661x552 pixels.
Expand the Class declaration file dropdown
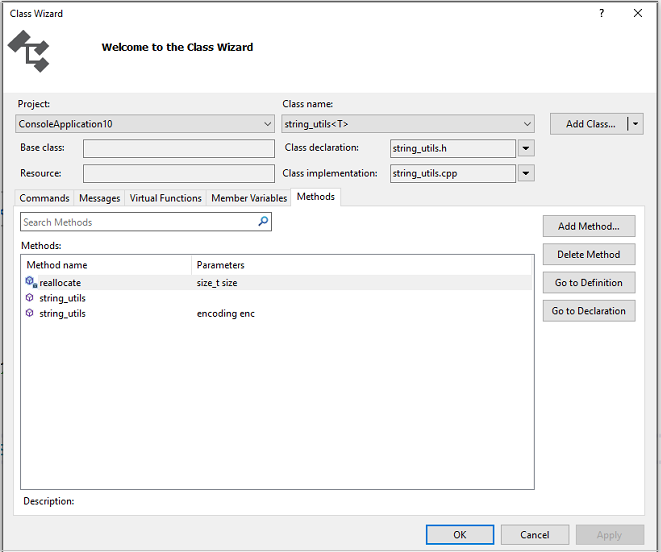[x=526, y=148]
